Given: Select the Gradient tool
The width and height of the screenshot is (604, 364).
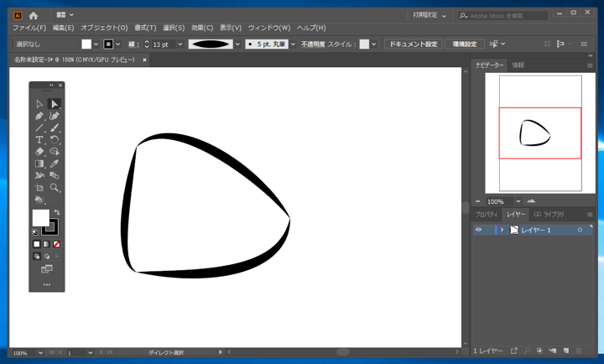Looking at the screenshot, I should click(x=39, y=164).
